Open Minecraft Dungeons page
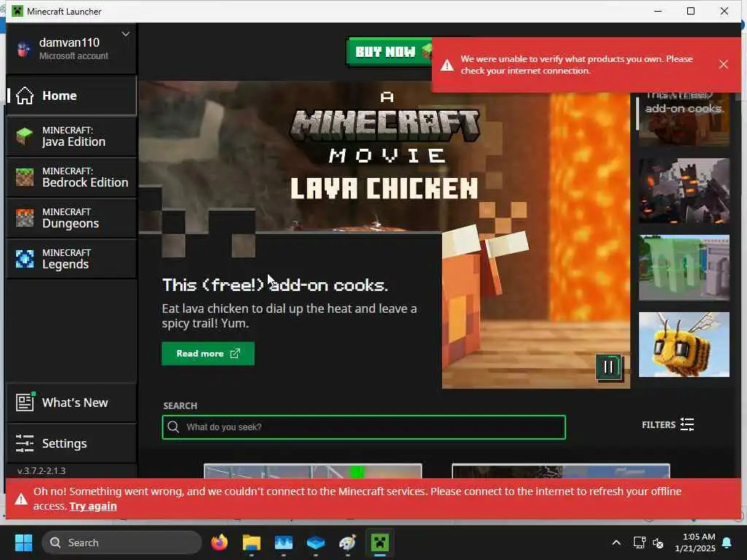 click(x=71, y=218)
